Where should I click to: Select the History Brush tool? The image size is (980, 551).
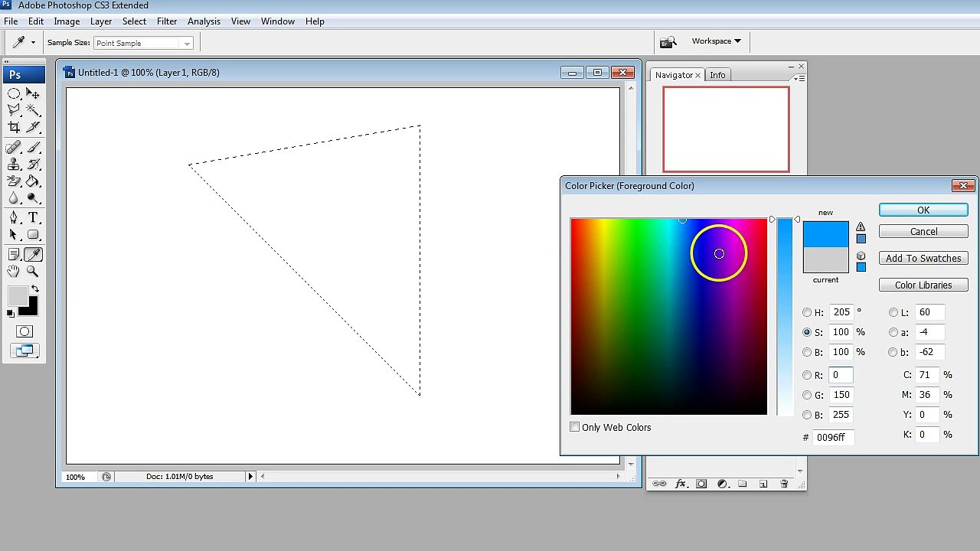pos(33,165)
